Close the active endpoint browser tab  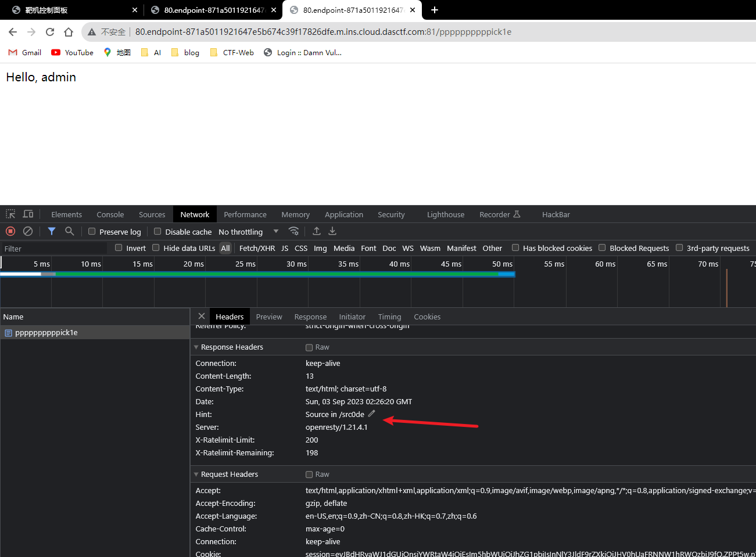click(x=413, y=10)
